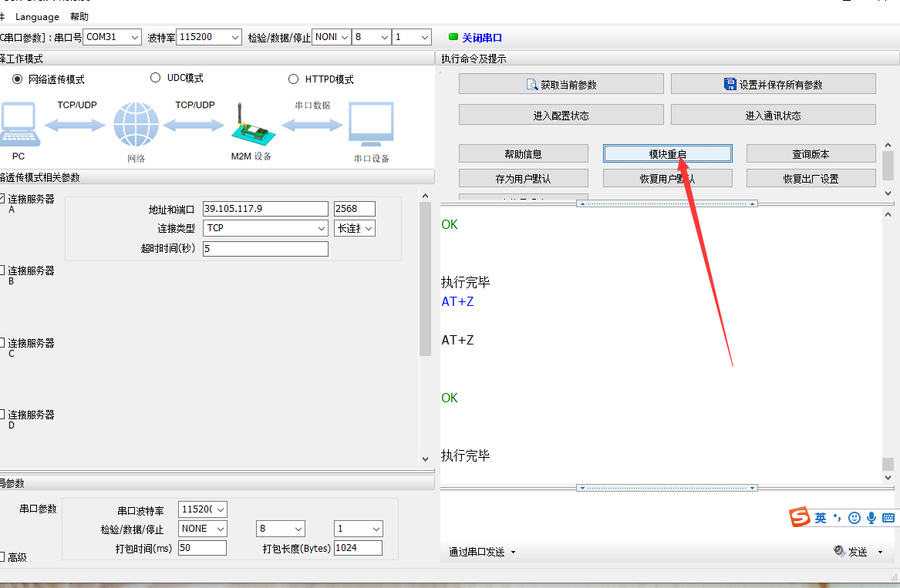Click the Sogou emoji smiley icon

[854, 518]
